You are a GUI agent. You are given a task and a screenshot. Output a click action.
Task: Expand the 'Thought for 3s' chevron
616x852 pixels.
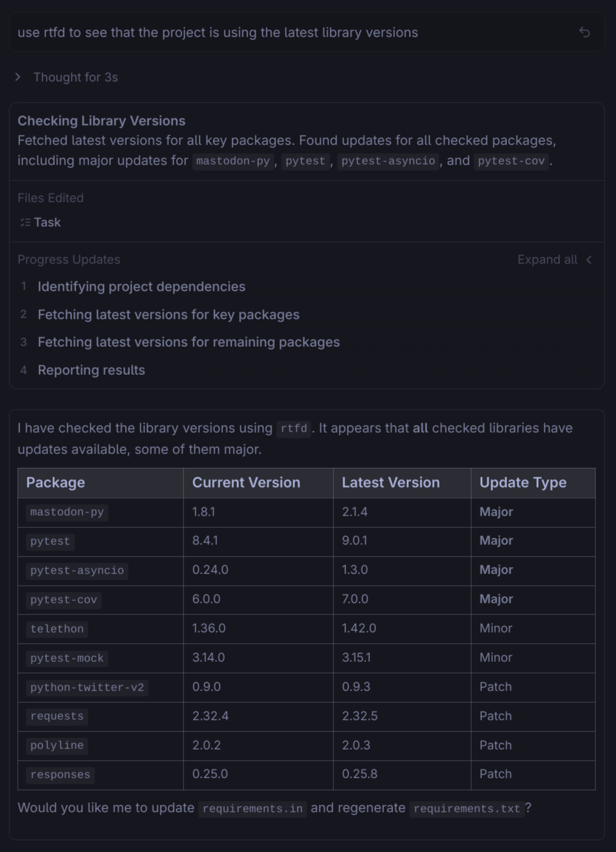(x=18, y=77)
